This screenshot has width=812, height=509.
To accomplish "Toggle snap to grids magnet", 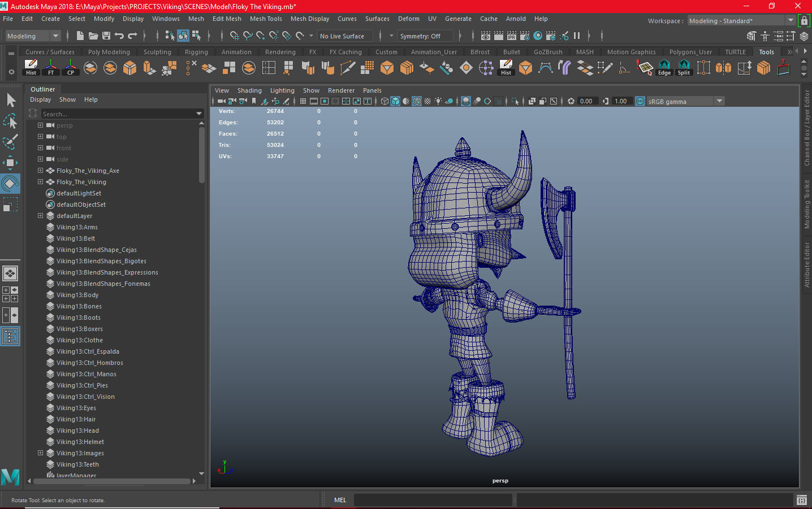I will click(234, 36).
